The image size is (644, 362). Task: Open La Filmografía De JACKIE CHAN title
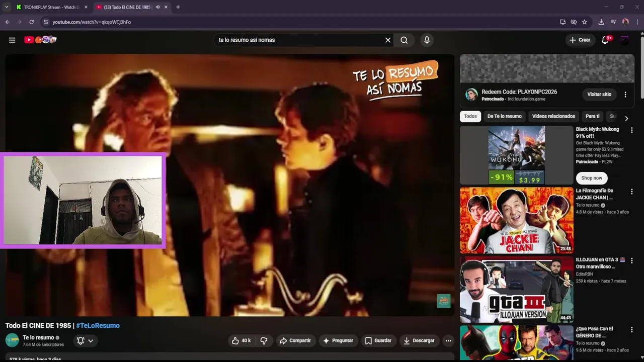(595, 194)
